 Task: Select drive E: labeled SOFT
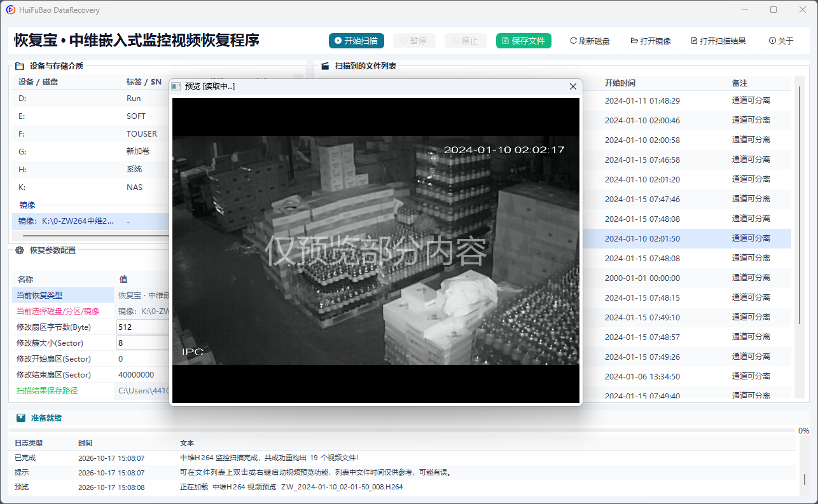(x=91, y=116)
